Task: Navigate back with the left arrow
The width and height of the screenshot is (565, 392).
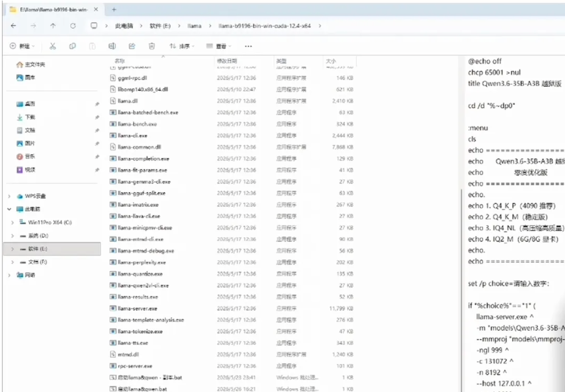Action: pyautogui.click(x=13, y=26)
